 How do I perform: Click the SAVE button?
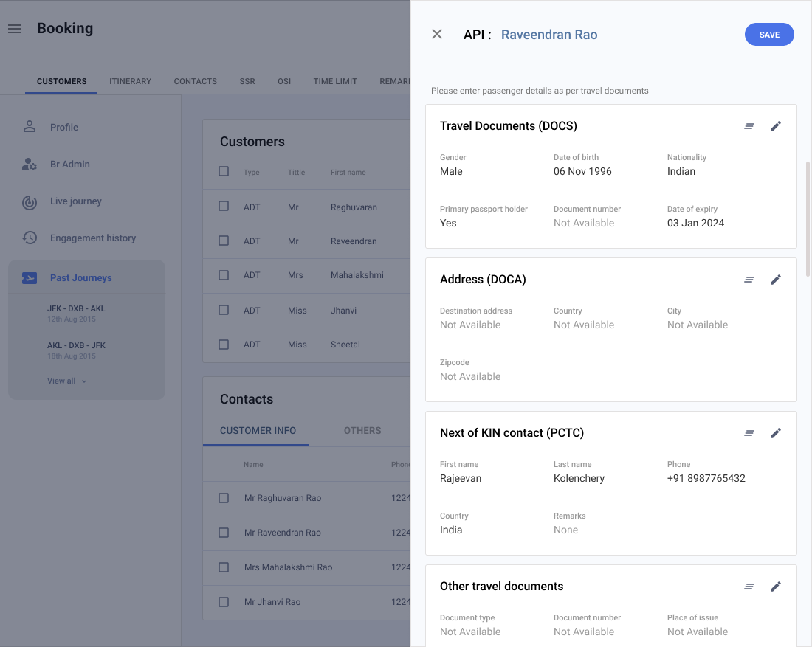769,34
